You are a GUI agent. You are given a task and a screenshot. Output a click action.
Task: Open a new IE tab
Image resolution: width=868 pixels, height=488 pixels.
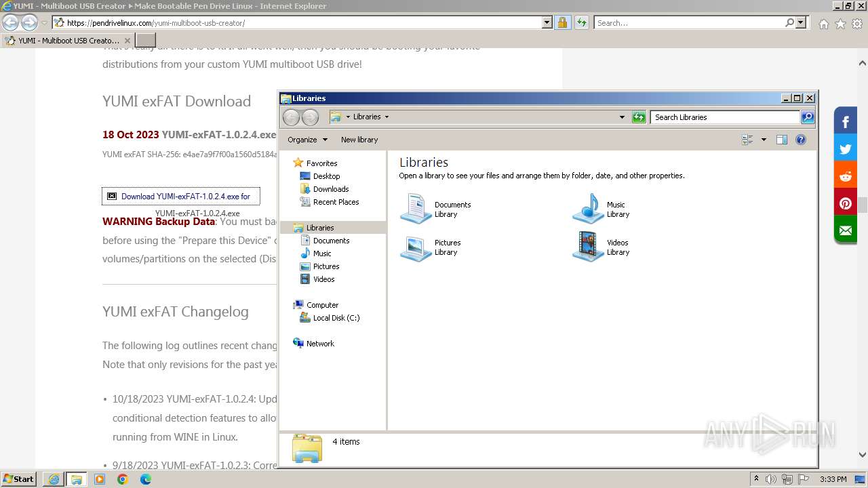(x=146, y=41)
